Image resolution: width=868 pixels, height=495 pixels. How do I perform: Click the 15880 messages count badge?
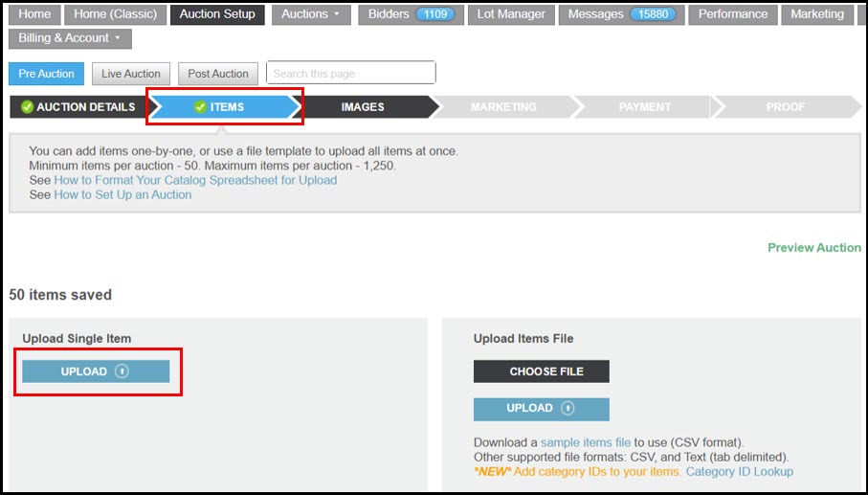click(x=654, y=14)
